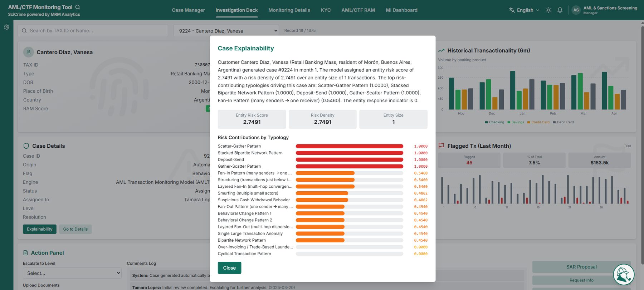The width and height of the screenshot is (644, 290).
Task: Toggle the light/dark theme sun icon
Action: point(548,10)
